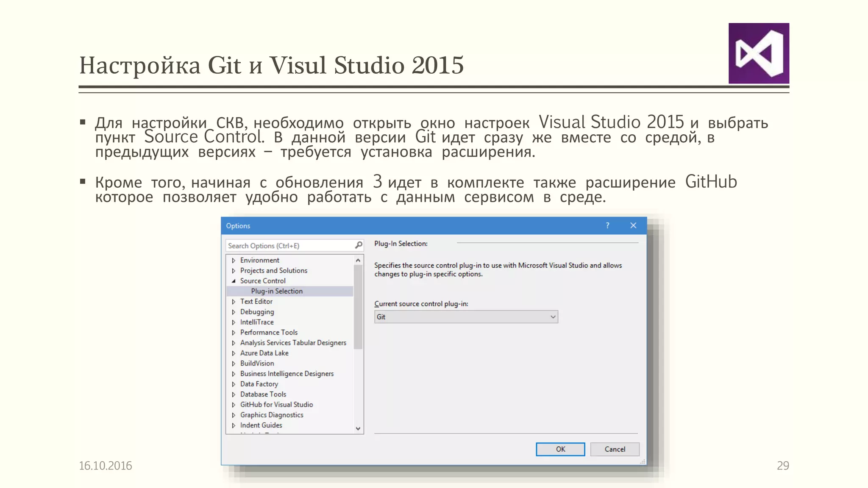Collapse the Source Control node arrow
The image size is (868, 488).
click(234, 281)
